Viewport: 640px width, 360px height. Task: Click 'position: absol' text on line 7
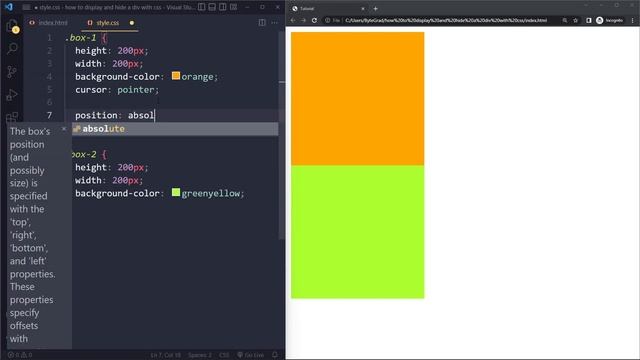(115, 116)
